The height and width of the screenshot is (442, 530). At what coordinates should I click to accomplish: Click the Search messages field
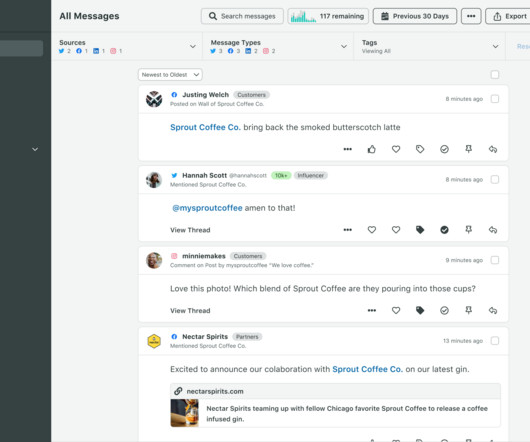pyautogui.click(x=242, y=16)
